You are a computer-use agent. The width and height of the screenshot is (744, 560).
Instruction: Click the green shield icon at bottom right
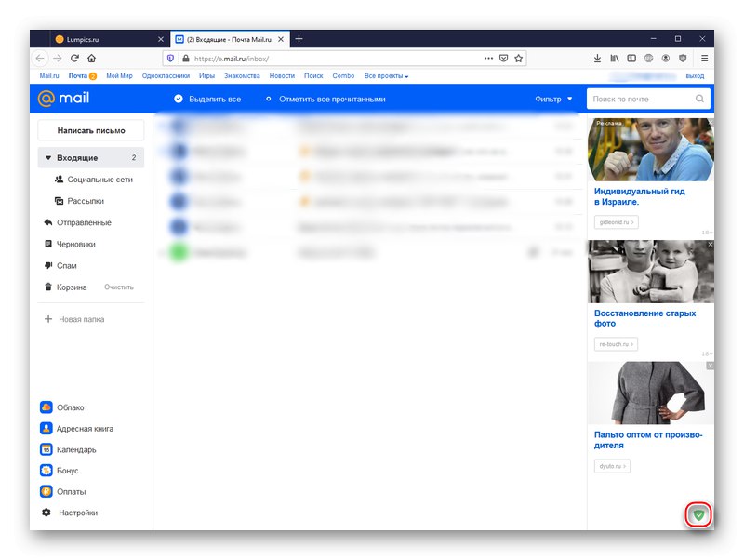click(698, 514)
